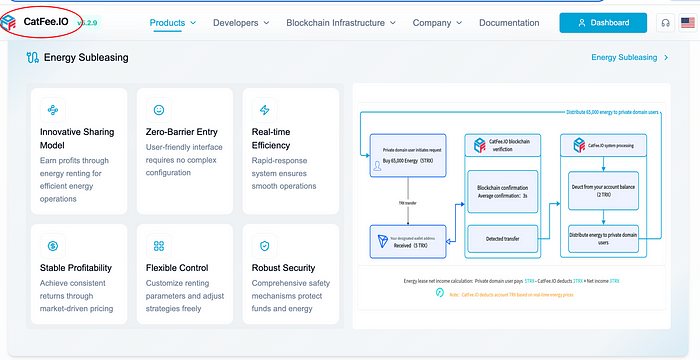The width and height of the screenshot is (700, 360).
Task: Click the arrow next to Energy Subleasing link
Action: coord(666,58)
